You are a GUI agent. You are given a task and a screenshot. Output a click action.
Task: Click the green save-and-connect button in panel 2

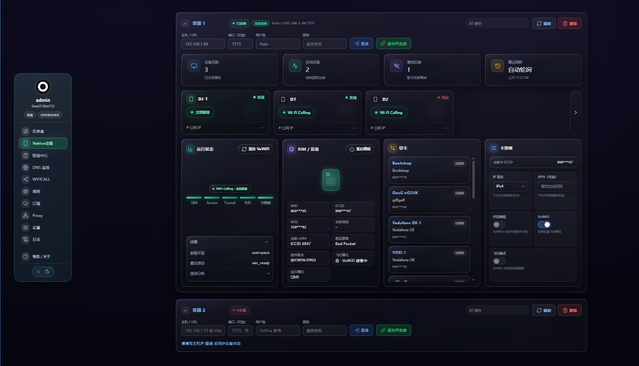393,330
